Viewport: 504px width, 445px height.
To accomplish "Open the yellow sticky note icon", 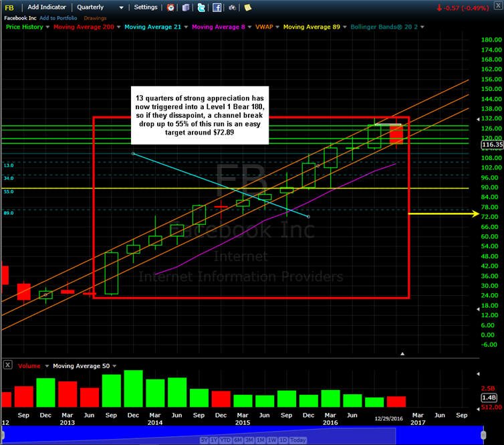I will pyautogui.click(x=248, y=7).
